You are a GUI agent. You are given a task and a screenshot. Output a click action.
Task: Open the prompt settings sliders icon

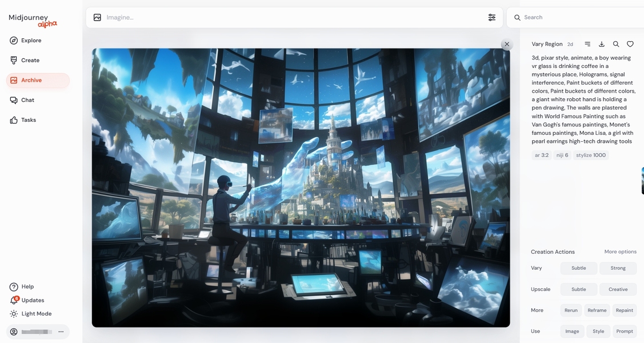(491, 17)
